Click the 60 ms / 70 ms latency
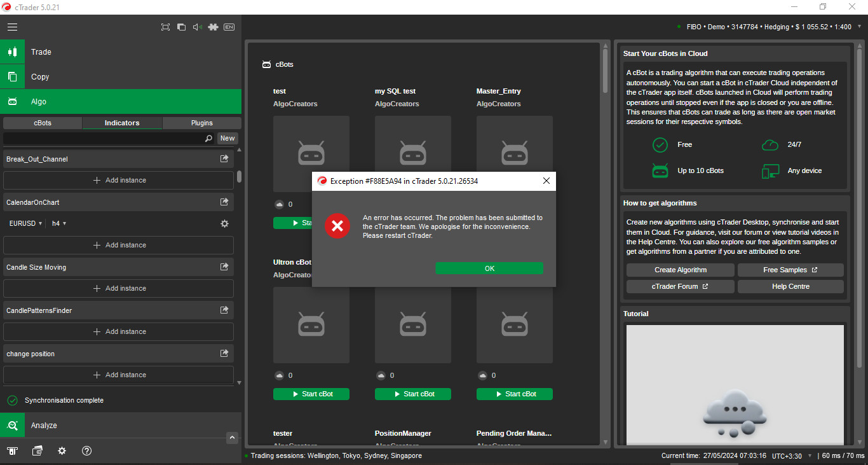This screenshot has height=465, width=868. (x=843, y=455)
